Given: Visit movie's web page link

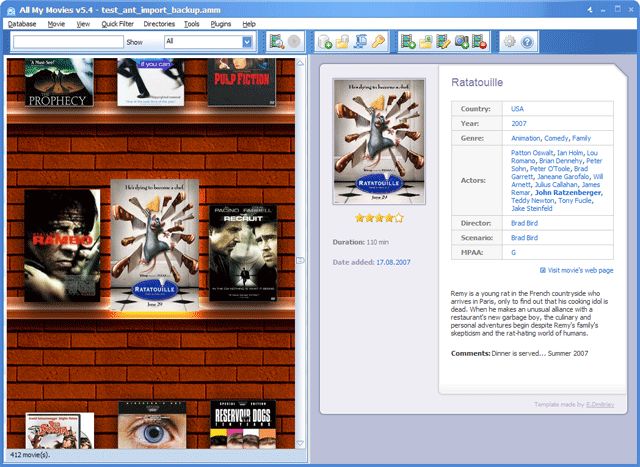Looking at the screenshot, I should (x=580, y=270).
